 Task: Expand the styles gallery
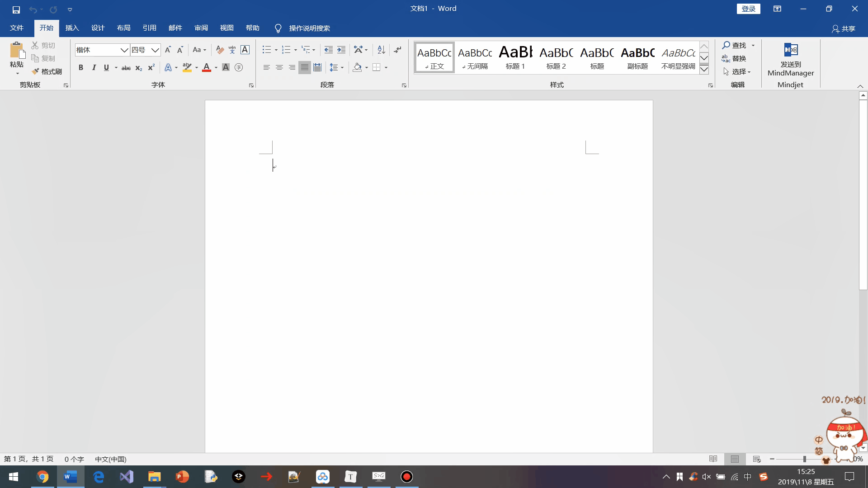(x=704, y=69)
